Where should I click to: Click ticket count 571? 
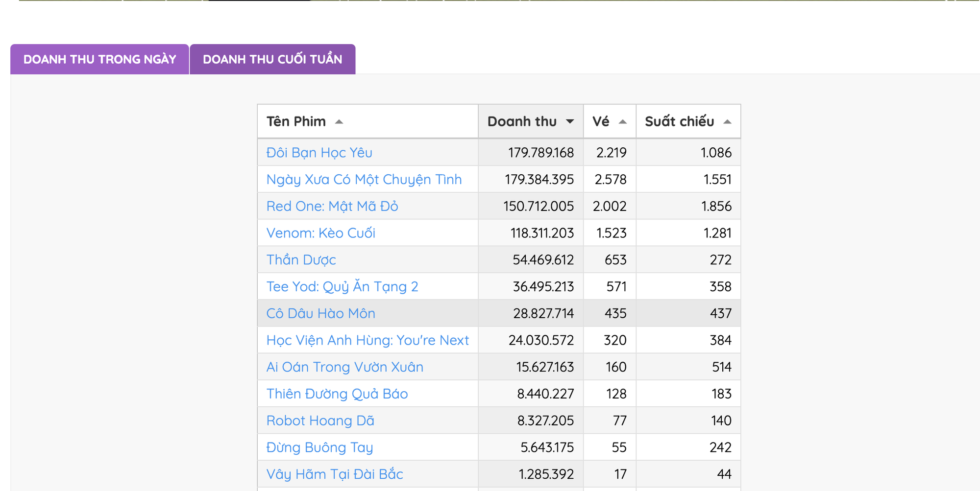616,286
